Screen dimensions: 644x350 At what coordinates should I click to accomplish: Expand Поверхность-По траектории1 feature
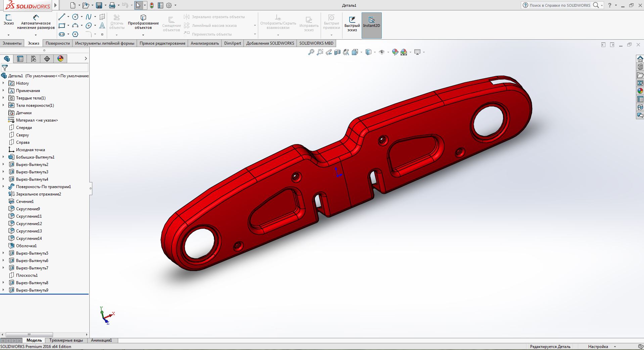click(3, 186)
